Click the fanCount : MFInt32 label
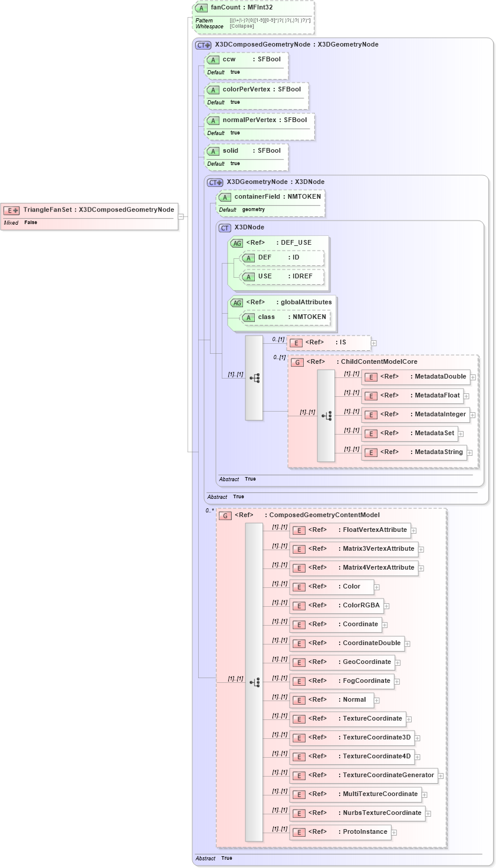This screenshot has height=868, width=496. pyautogui.click(x=242, y=8)
